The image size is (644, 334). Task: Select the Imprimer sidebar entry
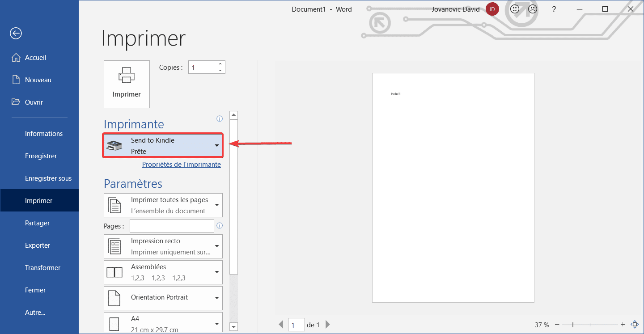(39, 201)
